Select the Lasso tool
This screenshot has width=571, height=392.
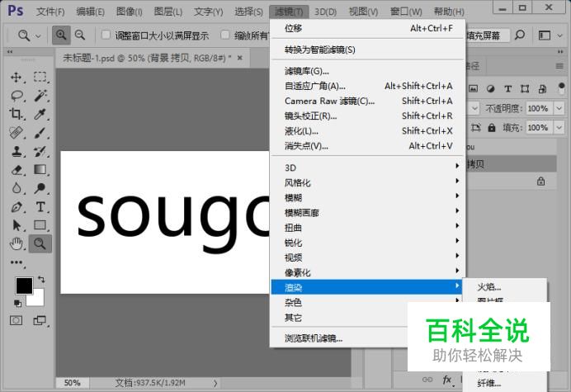coord(17,96)
